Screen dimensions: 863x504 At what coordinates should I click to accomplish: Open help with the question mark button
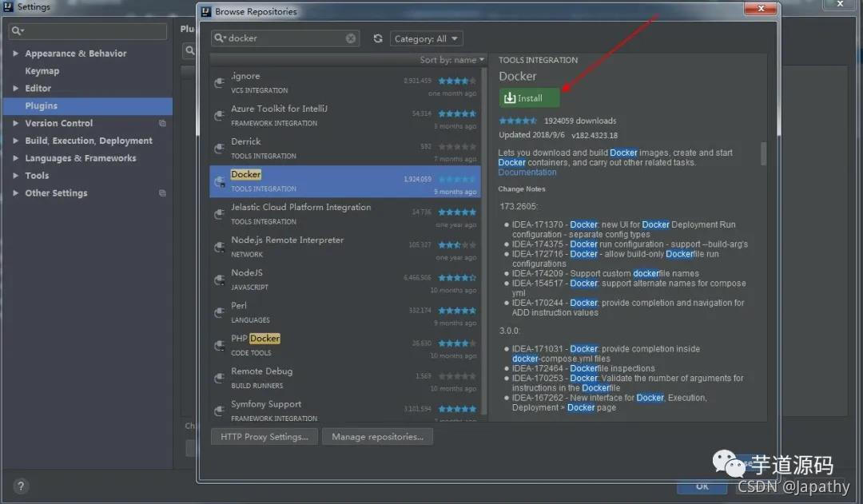(x=20, y=486)
